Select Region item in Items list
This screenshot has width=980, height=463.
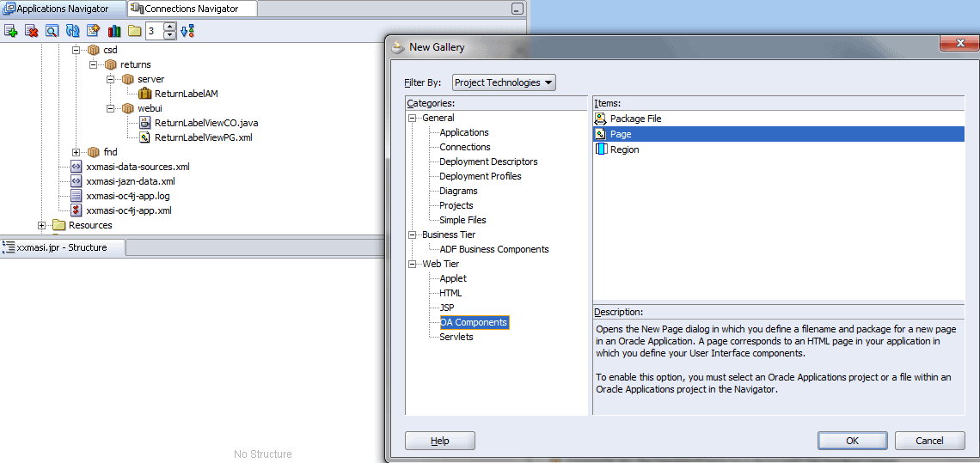coord(779,150)
